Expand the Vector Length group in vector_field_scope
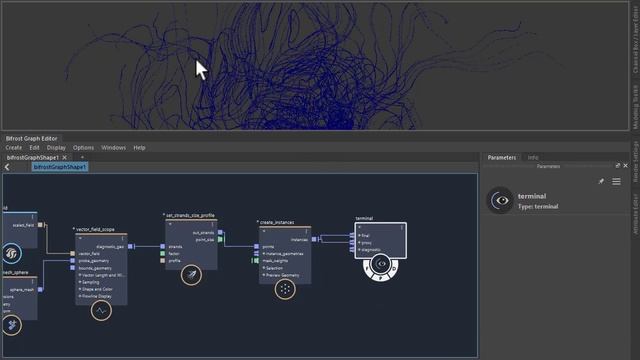The width and height of the screenshot is (640, 360). click(x=80, y=275)
